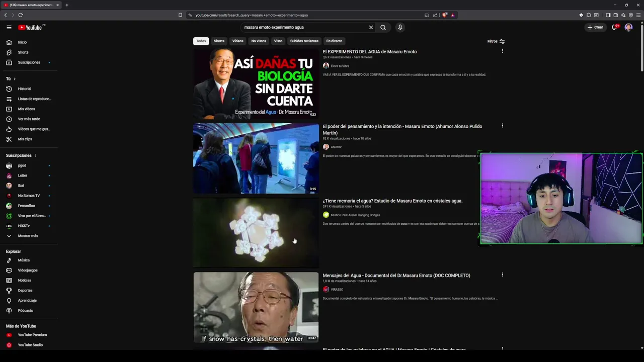Select the Videos filter chip
644x362 pixels.
[237, 41]
